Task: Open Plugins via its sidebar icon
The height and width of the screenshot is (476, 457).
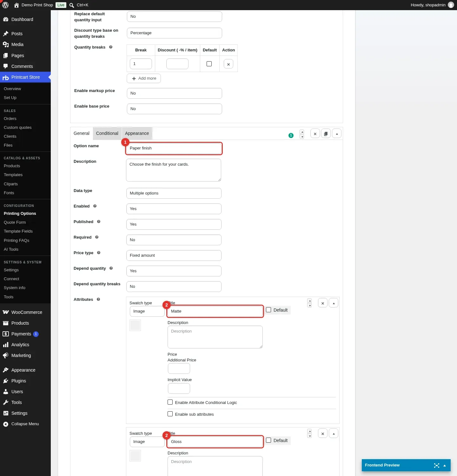Action: pyautogui.click(x=6, y=381)
